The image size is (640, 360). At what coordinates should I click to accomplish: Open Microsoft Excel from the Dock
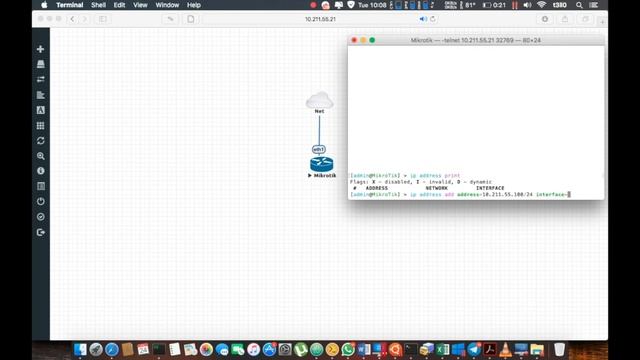click(442, 349)
